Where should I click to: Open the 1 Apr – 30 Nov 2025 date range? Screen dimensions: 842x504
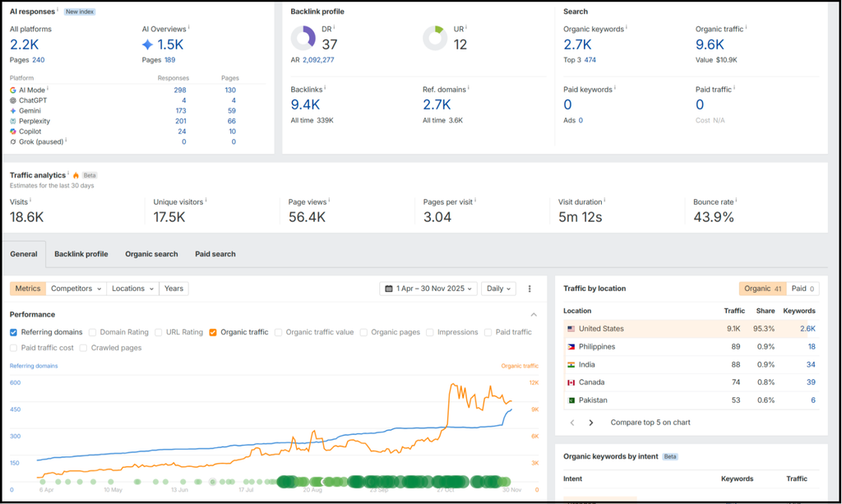coord(428,289)
